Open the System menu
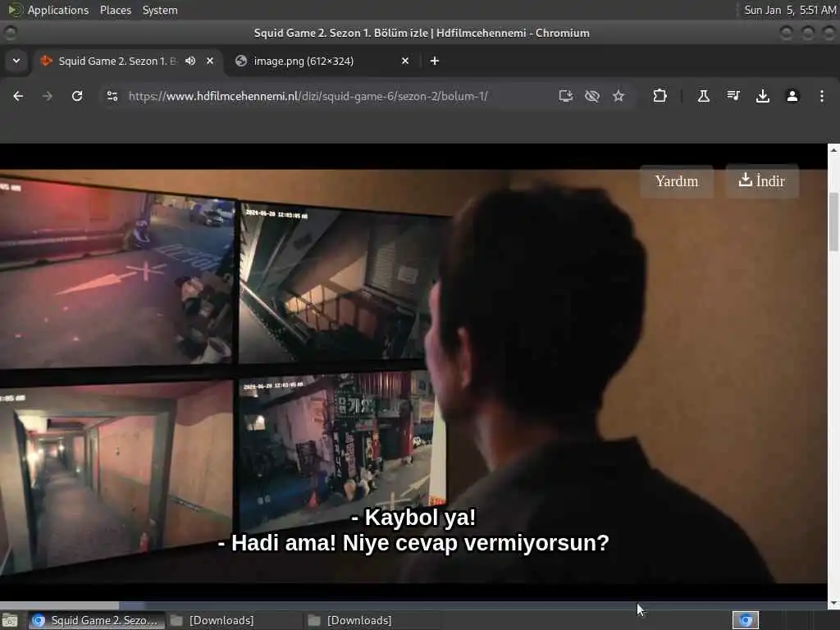The height and width of the screenshot is (630, 840). pyautogui.click(x=160, y=10)
